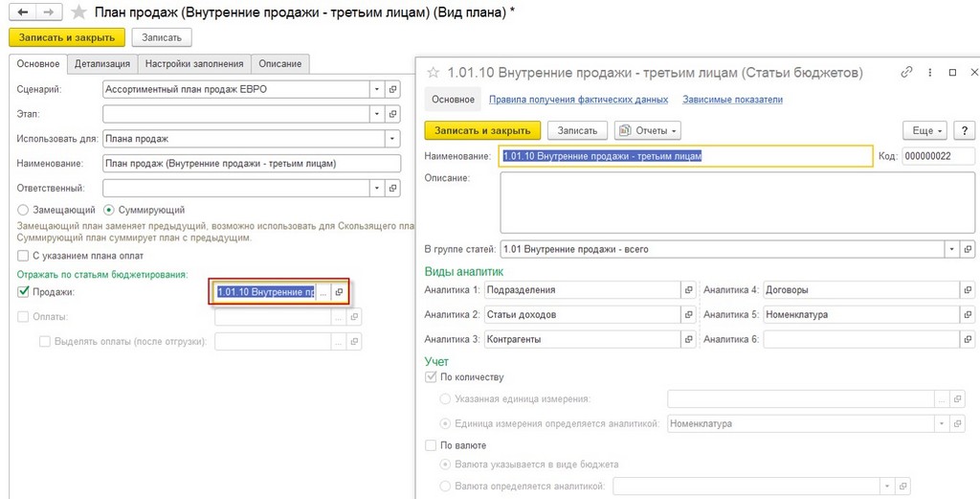Image resolution: width=980 pixels, height=499 pixels.
Task: Click Записать in the sales plan form
Action: pos(162,37)
